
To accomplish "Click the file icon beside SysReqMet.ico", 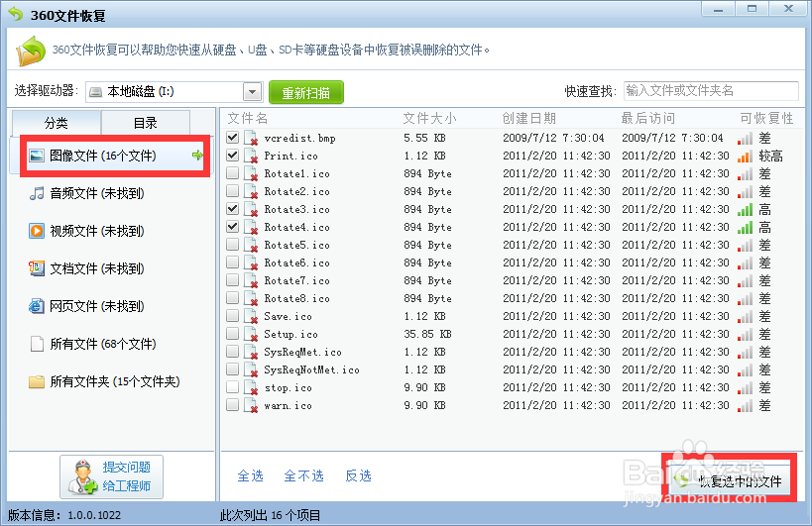I will click(x=251, y=352).
